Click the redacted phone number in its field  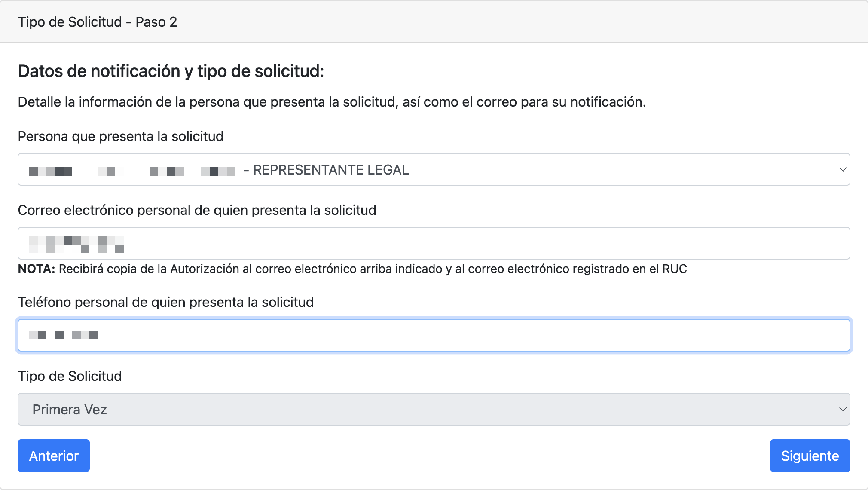pyautogui.click(x=64, y=335)
